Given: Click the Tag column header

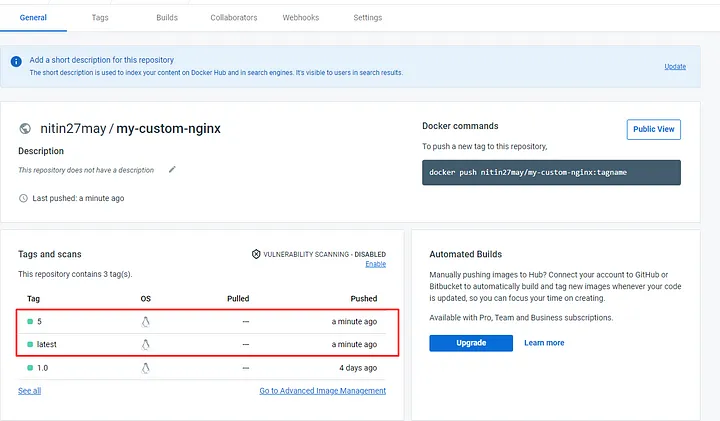Looking at the screenshot, I should coord(34,298).
